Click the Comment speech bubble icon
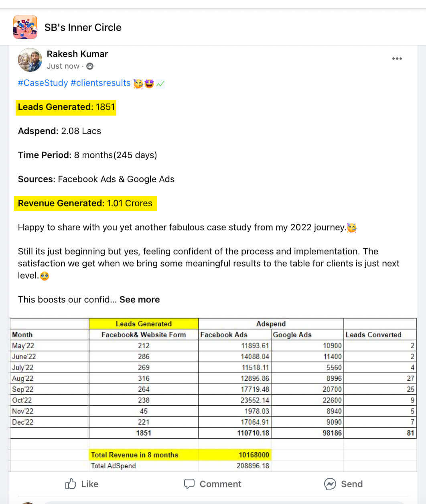The width and height of the screenshot is (426, 504). click(189, 484)
